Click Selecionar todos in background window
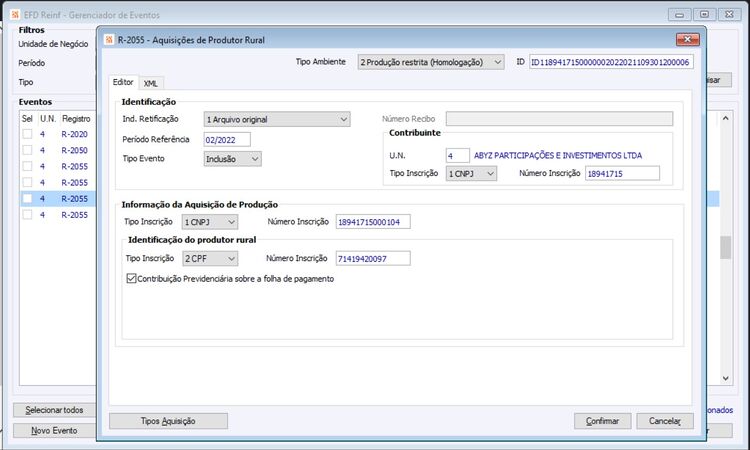Image resolution: width=750 pixels, height=450 pixels. (54, 410)
